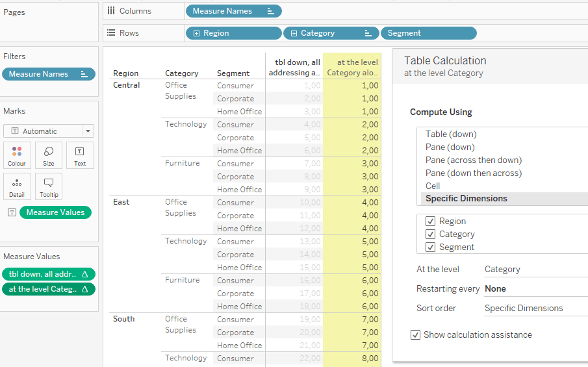Image resolution: width=588 pixels, height=367 pixels.
Task: Uncheck the Region dimension checkbox
Action: pos(430,221)
